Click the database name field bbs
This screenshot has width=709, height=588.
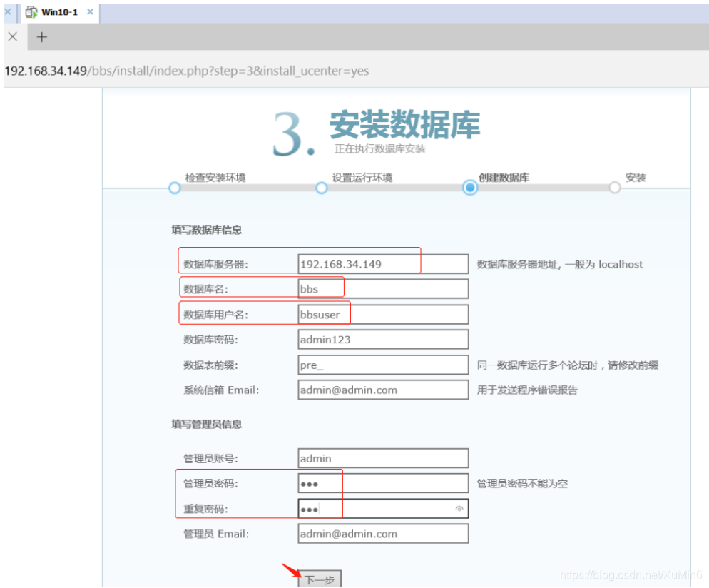coord(383,289)
